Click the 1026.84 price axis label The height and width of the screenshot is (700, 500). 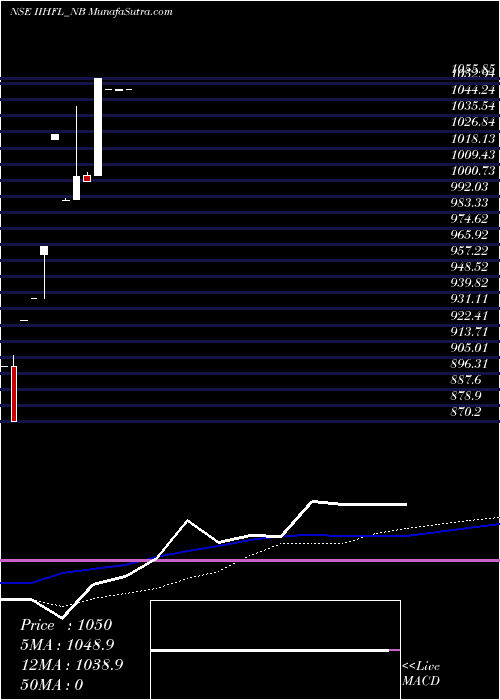click(x=473, y=122)
